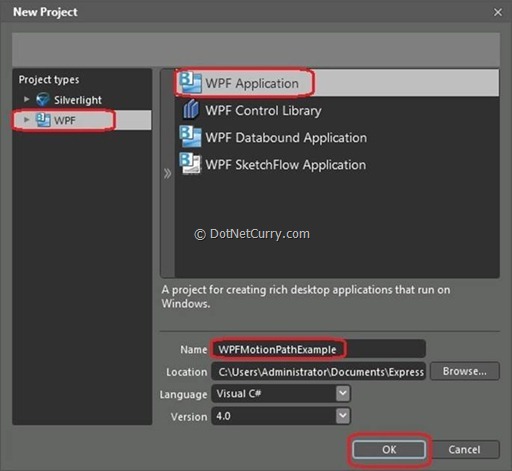Click the WPF project type icon

click(43, 120)
